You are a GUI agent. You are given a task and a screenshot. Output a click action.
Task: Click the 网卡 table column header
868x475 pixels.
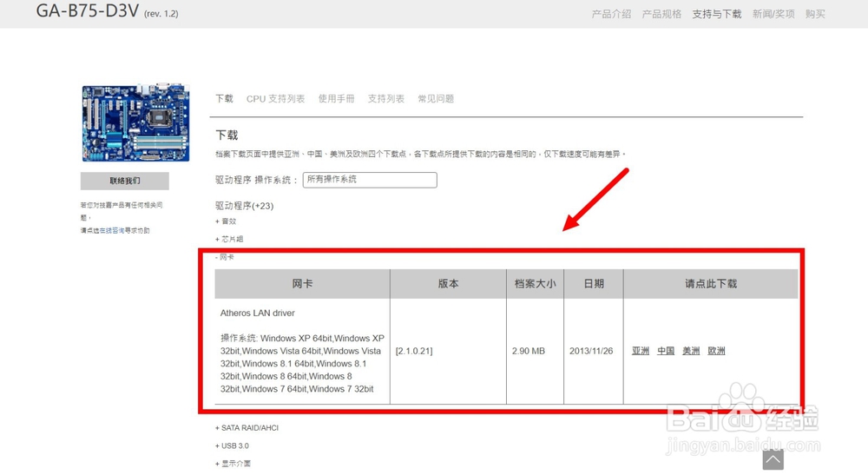(302, 284)
